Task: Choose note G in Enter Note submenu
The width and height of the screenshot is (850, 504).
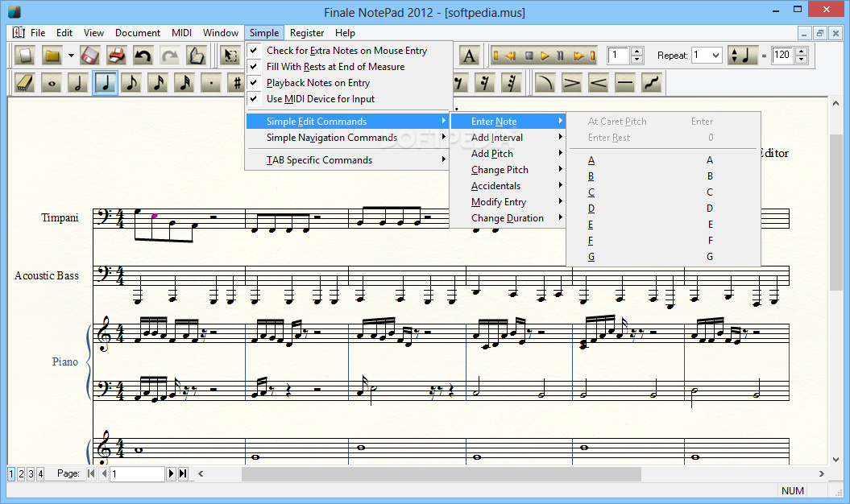Action: (663, 257)
